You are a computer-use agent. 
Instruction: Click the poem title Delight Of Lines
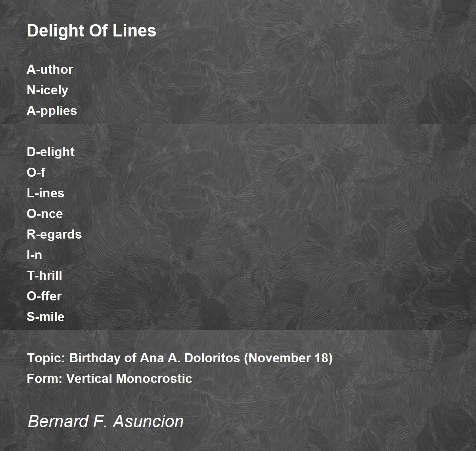click(x=92, y=31)
